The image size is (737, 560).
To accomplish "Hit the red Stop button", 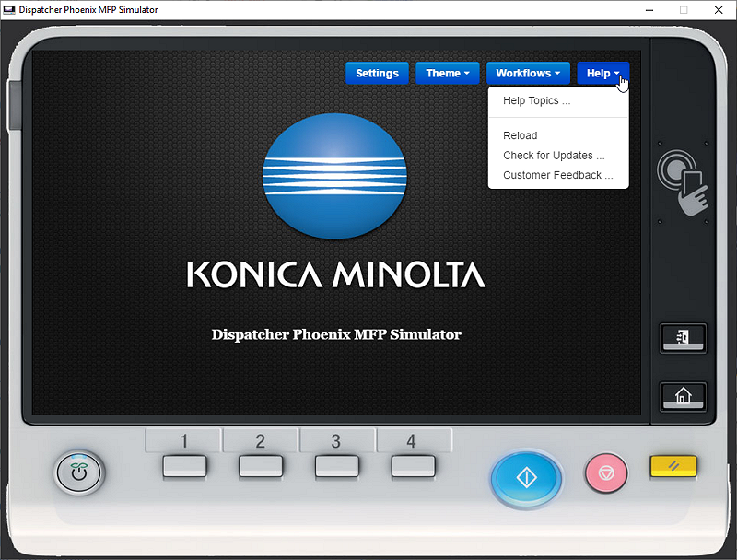I will tap(606, 472).
